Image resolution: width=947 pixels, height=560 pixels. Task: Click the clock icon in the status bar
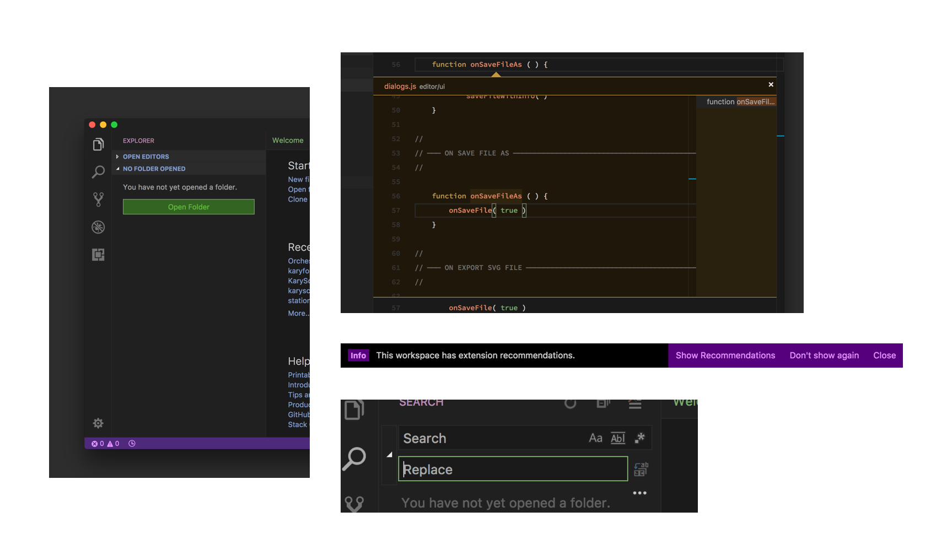[x=132, y=444]
